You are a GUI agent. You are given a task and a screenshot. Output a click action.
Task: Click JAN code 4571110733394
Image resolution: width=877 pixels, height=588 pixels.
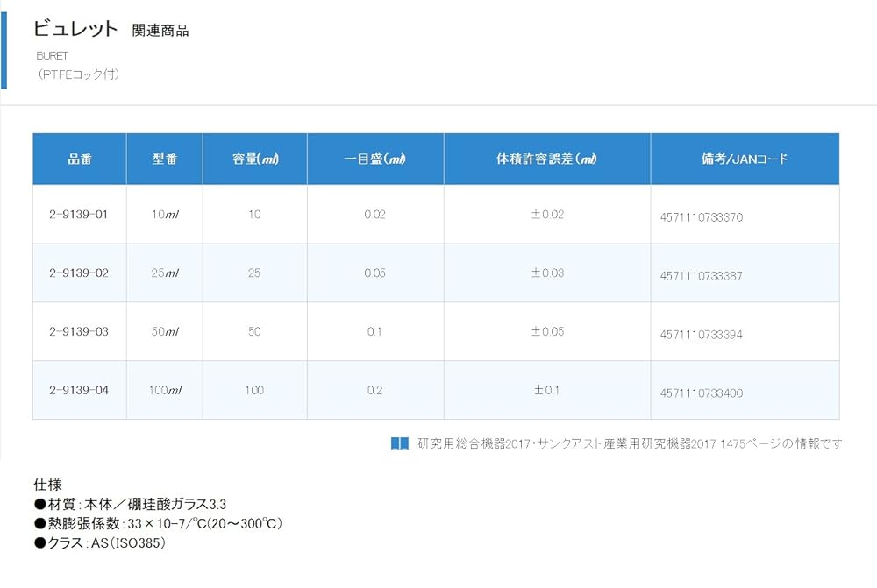tap(701, 335)
